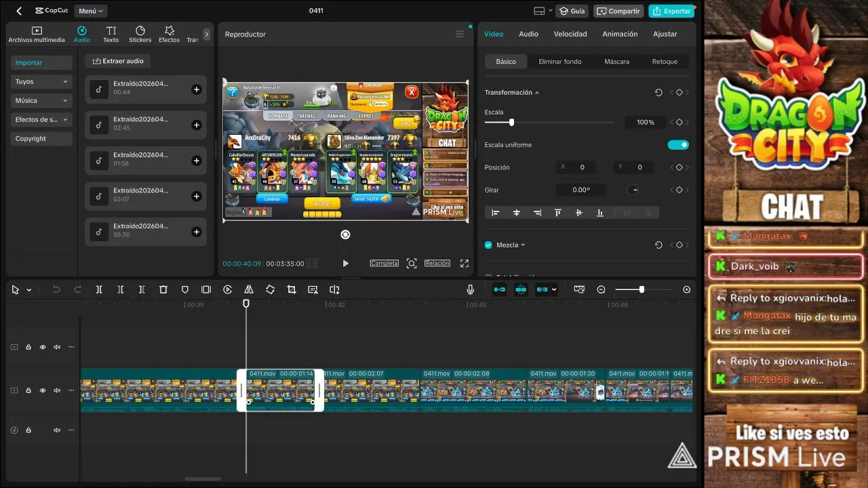868x488 pixels.
Task: Click the Exportar button
Action: 671,11
